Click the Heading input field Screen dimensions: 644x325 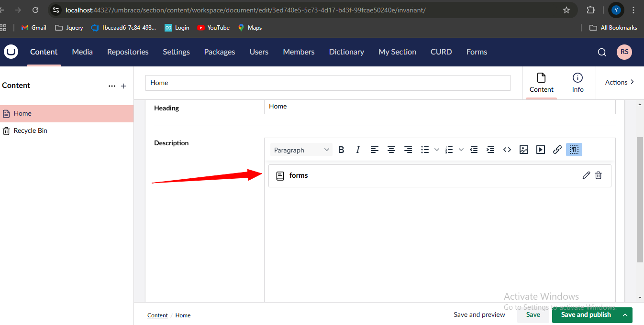pyautogui.click(x=440, y=107)
